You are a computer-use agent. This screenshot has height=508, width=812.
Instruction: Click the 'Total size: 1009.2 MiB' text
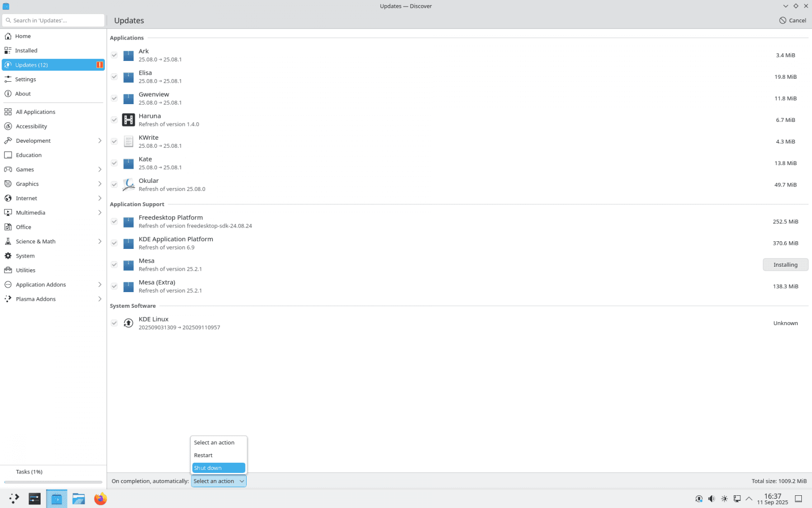point(779,481)
